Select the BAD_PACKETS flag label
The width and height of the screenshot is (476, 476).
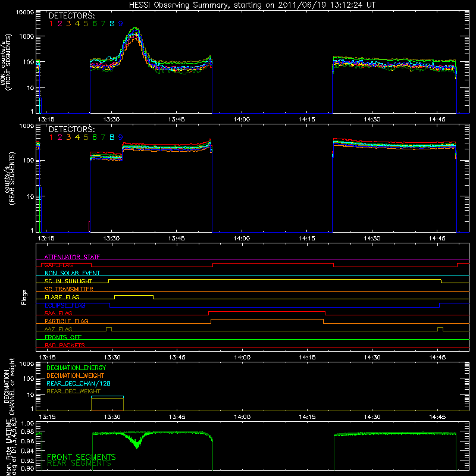[65, 345]
